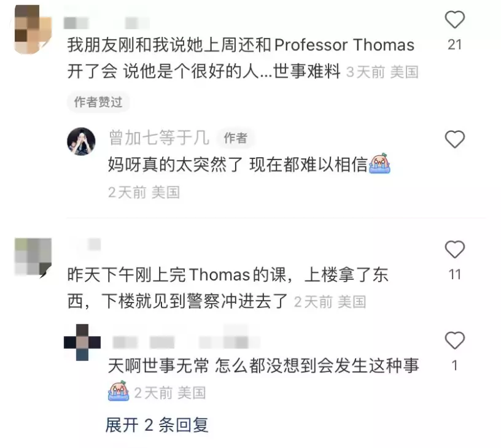Open username 曾加七等于几 profile
This screenshot has height=448, width=501.
159,138
